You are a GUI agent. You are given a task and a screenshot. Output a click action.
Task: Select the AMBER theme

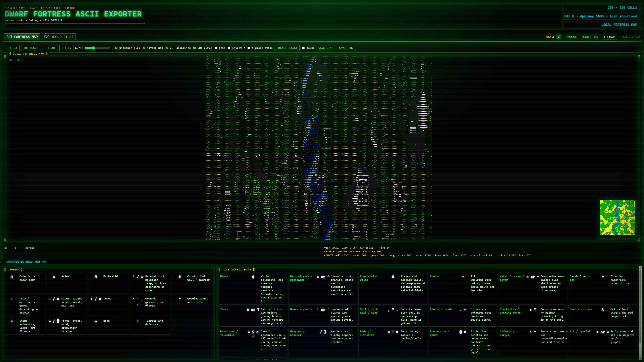point(585,37)
